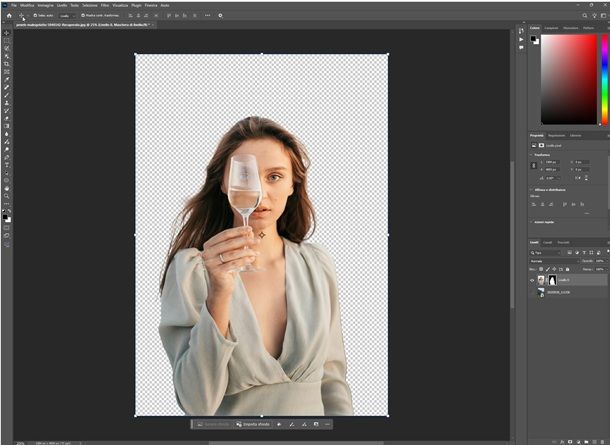
Task: Collapse the Trasforma section in Proprietà
Action: 532,154
